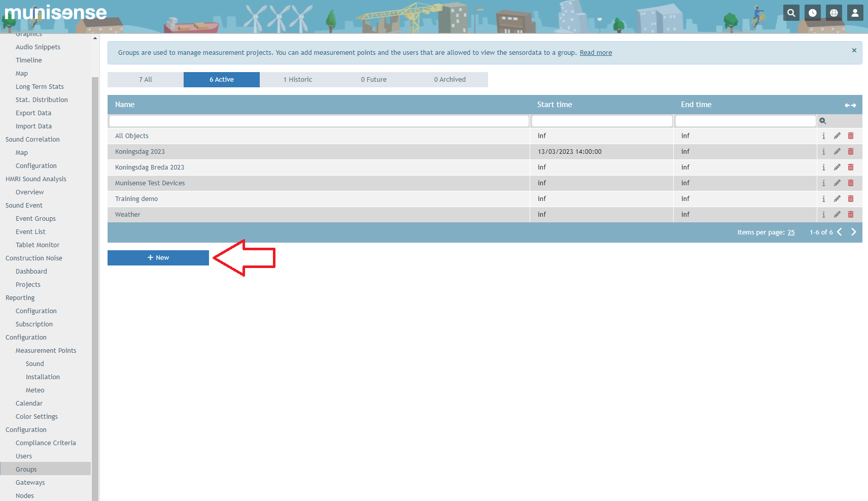Viewport: 868px width, 501px height.
Task: Switch to the 1 Historic tab
Action: 298,80
